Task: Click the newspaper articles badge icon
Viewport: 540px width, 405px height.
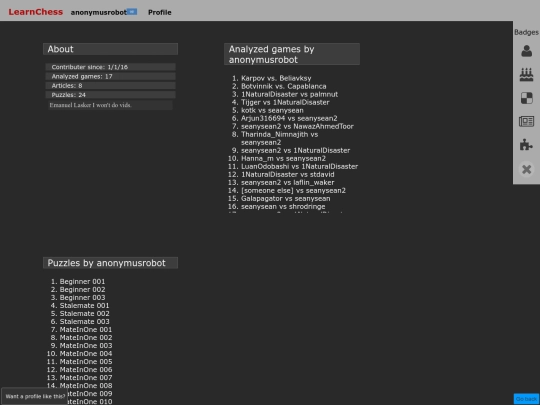Action: point(526,121)
